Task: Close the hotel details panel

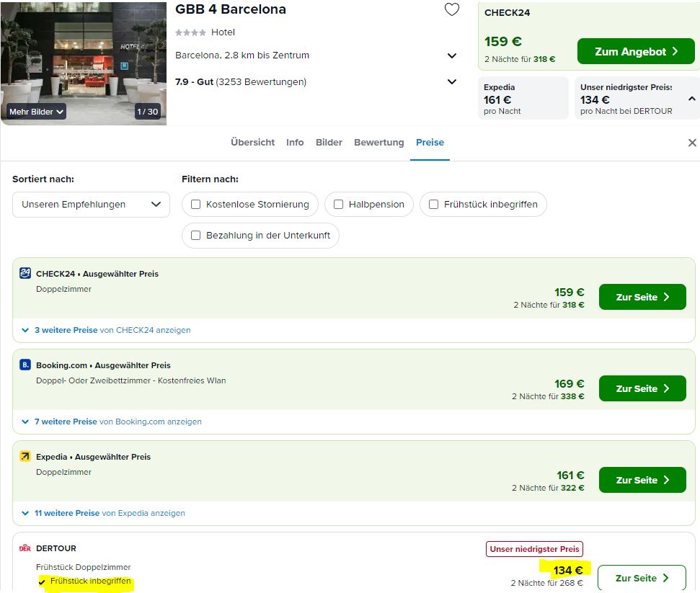Action: (x=692, y=143)
